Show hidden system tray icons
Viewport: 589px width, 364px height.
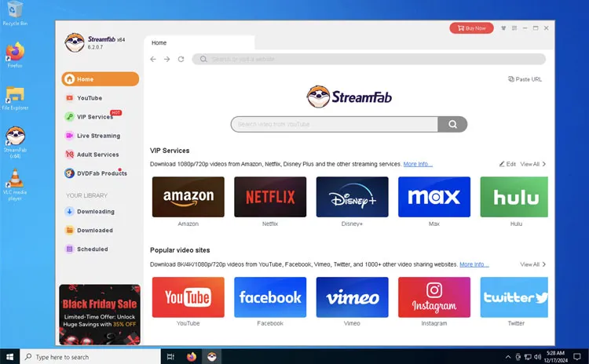click(508, 357)
